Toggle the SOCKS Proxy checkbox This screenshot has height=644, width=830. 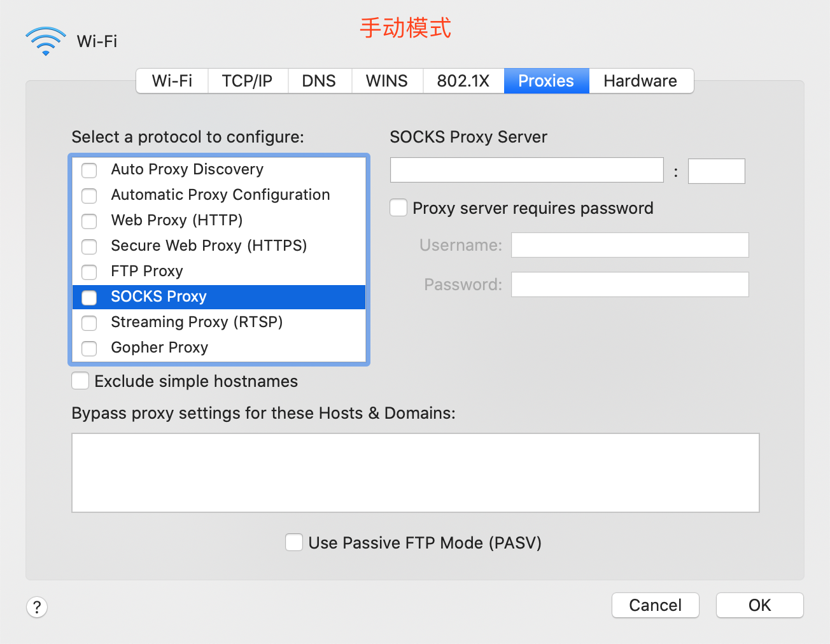click(x=89, y=297)
